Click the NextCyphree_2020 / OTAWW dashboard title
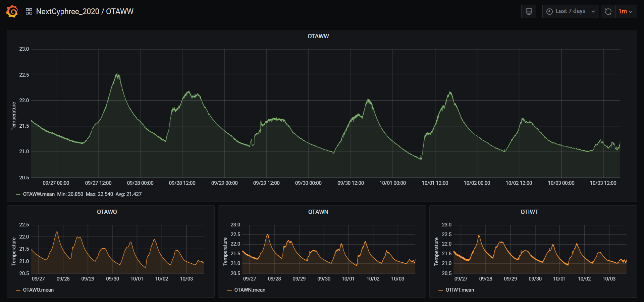 [x=85, y=11]
